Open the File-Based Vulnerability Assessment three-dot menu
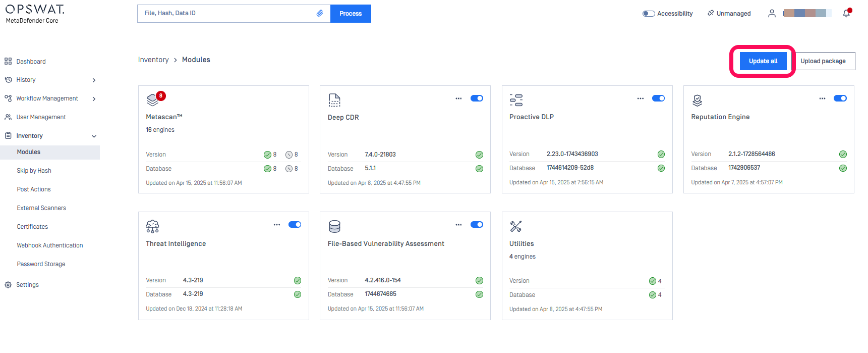The image size is (868, 353). 458,225
